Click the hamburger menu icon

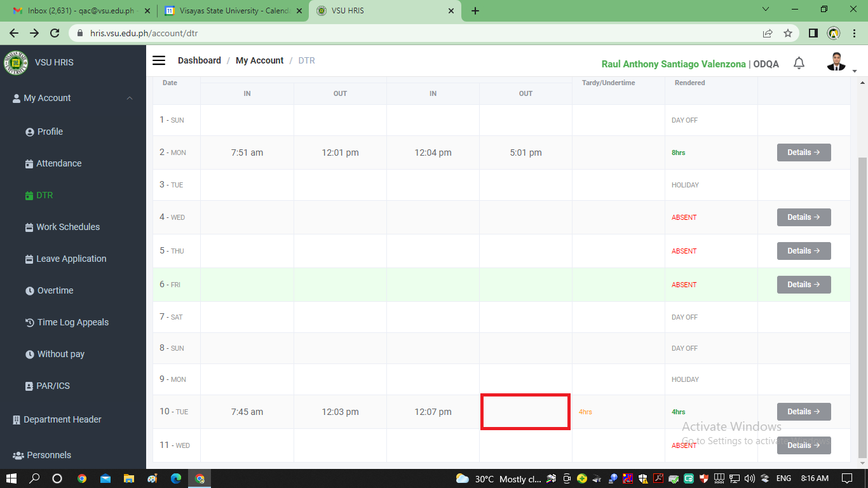(159, 60)
